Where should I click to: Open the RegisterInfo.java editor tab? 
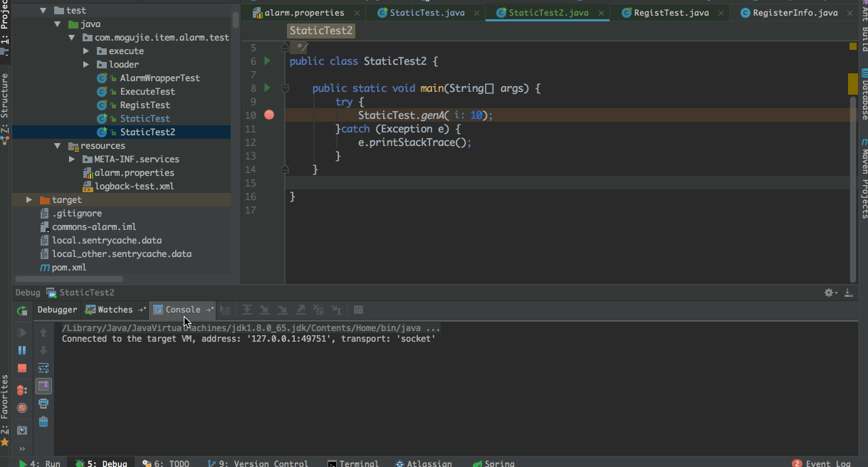pyautogui.click(x=795, y=13)
